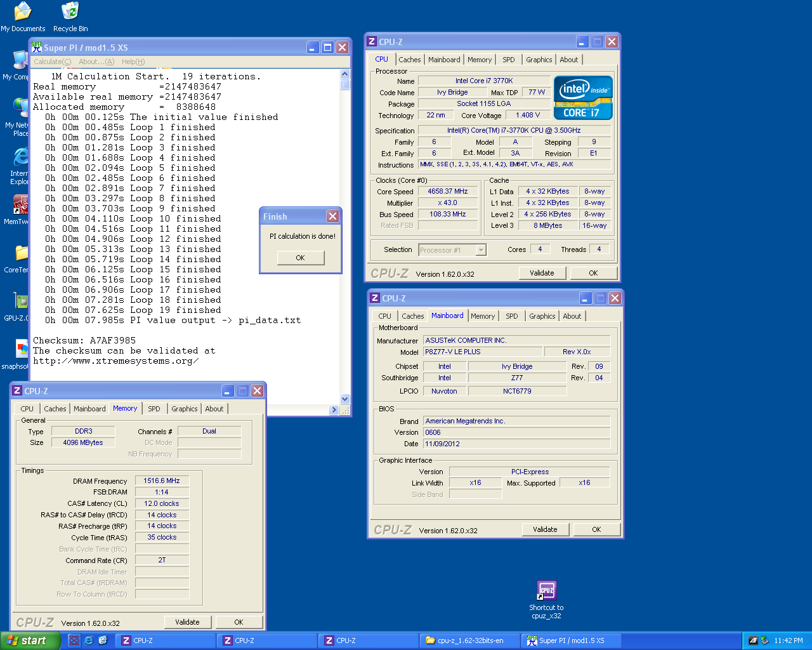Click the BIOS date 11/09/2012 field
This screenshot has height=650, width=812.
pos(516,444)
